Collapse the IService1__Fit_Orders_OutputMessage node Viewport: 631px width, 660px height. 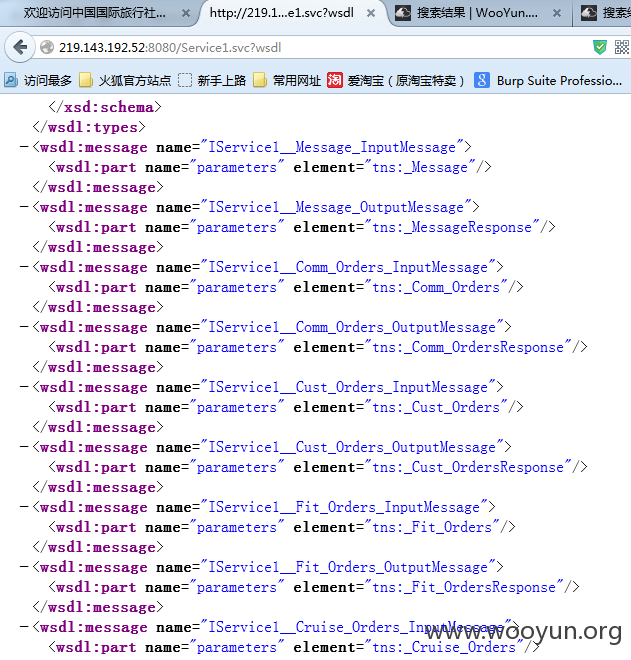pos(24,567)
